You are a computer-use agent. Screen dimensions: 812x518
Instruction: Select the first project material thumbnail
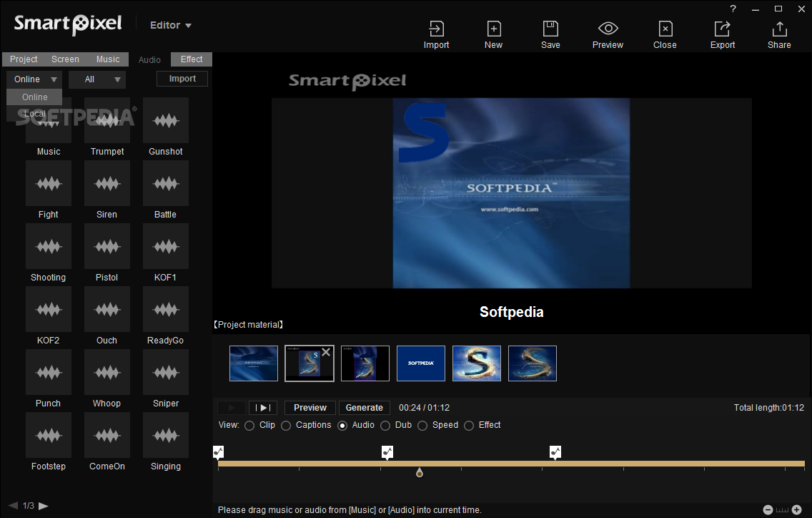(x=254, y=363)
